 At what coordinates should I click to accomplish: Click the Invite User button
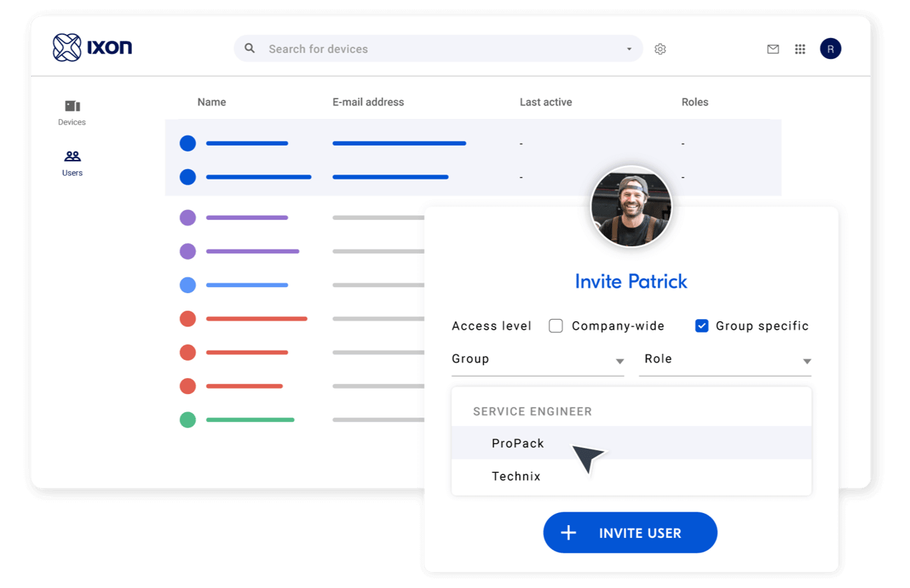629,533
